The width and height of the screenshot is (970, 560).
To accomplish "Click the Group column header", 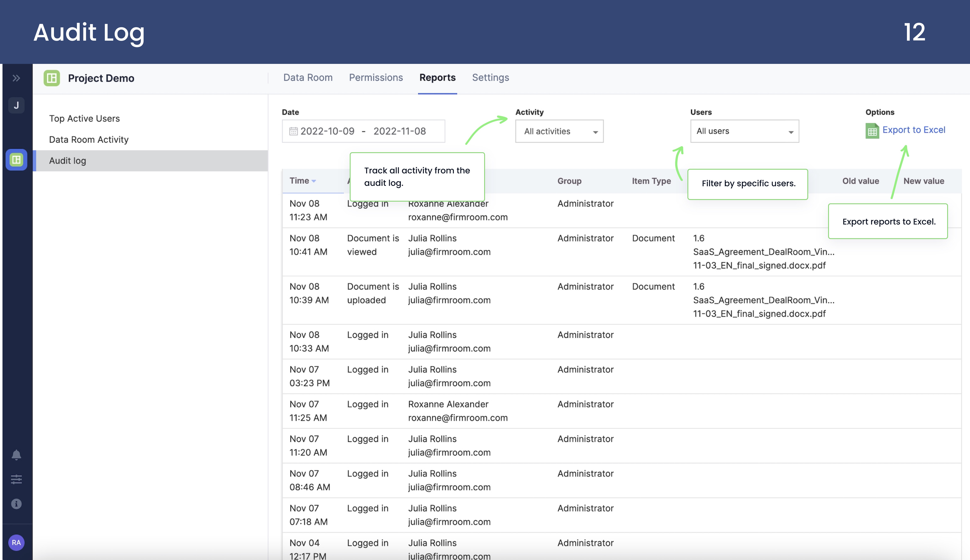I will pyautogui.click(x=569, y=181).
